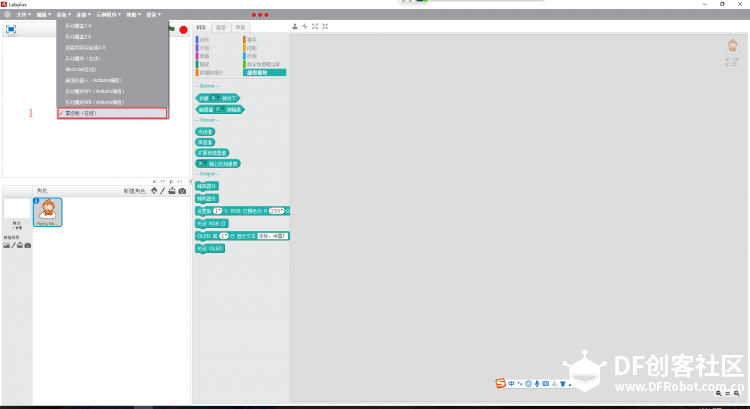The width and height of the screenshot is (750, 409).
Task: Click the RGB red value 255 field
Action: coord(276,211)
